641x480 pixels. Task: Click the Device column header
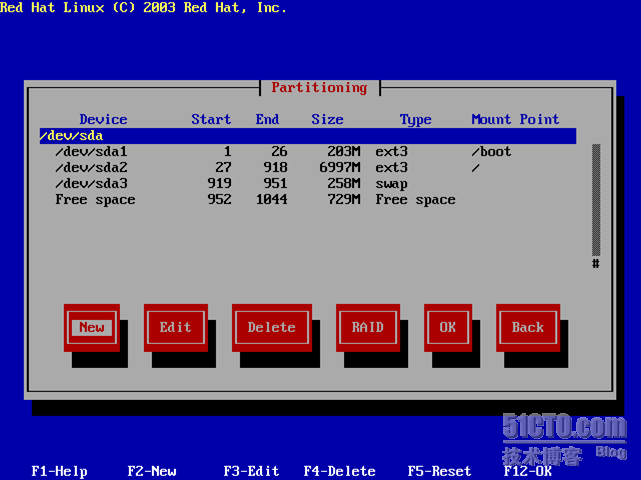(103, 119)
